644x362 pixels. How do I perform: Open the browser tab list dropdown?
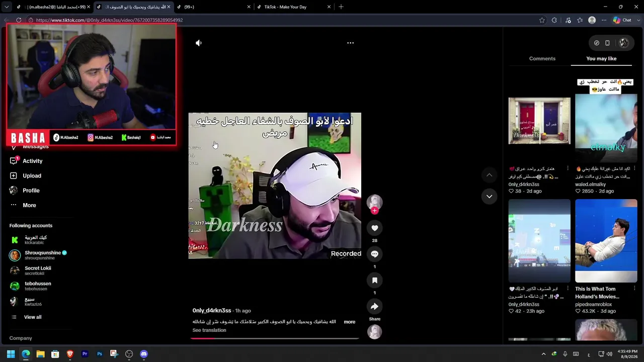click(x=7, y=7)
